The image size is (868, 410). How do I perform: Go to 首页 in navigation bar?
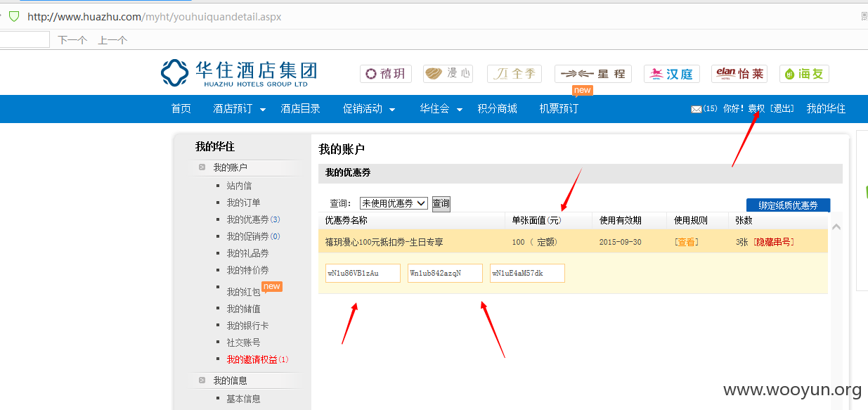point(181,109)
